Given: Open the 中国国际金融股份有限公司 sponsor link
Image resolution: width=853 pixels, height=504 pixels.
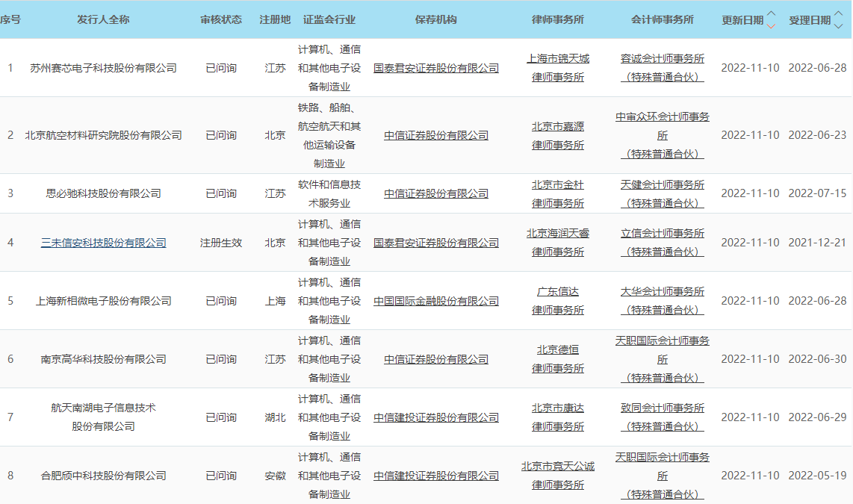Looking at the screenshot, I should coord(435,301).
